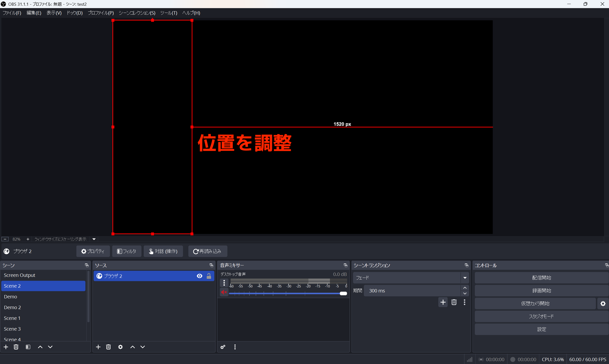Delete the scene transition with the trash icon
This screenshot has width=609, height=364.
454,302
